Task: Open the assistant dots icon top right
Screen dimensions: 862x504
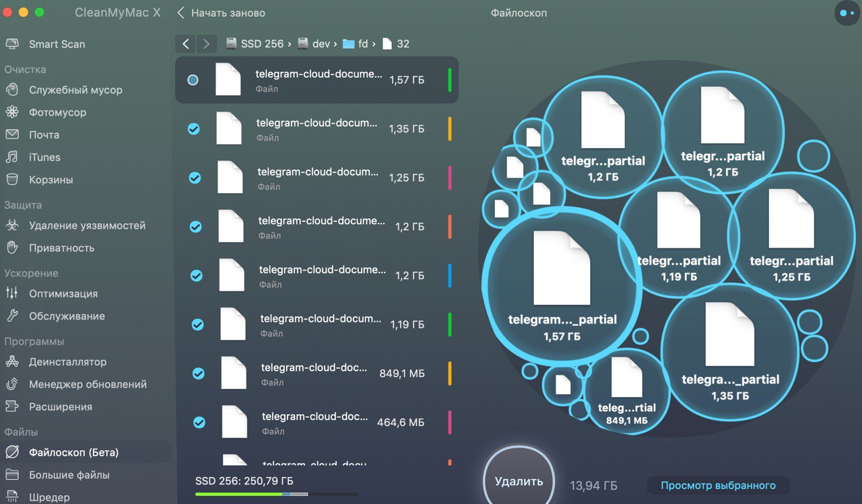Action: click(x=847, y=13)
